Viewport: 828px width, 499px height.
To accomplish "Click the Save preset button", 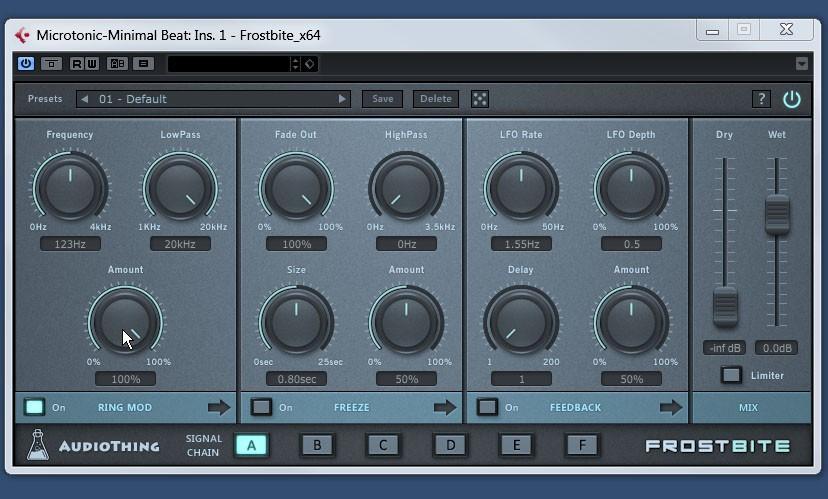I will (382, 99).
